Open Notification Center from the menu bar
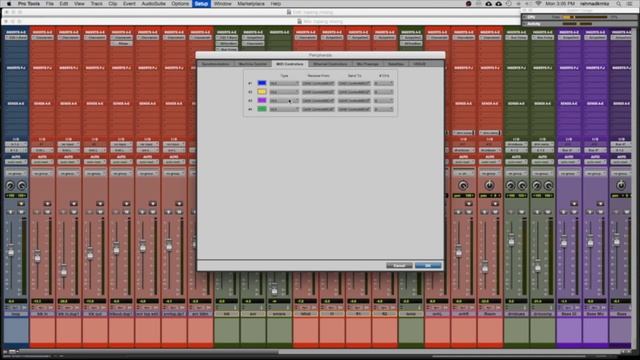640x360 pixels. pyautogui.click(x=631, y=4)
